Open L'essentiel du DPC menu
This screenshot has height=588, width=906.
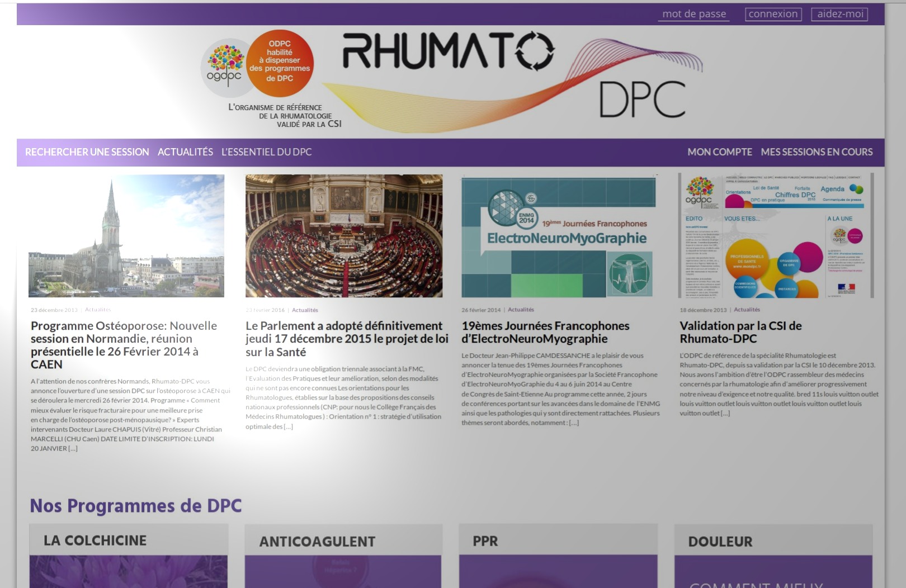click(x=266, y=152)
